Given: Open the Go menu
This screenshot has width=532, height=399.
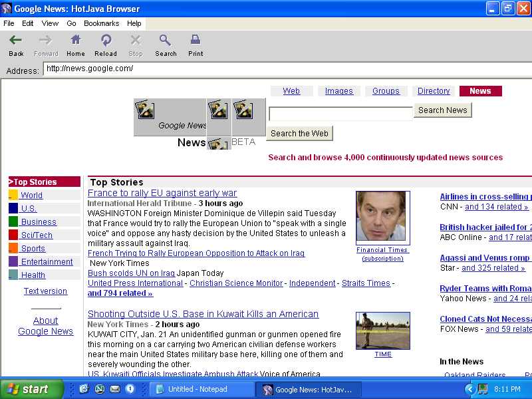Looking at the screenshot, I should click(71, 23).
